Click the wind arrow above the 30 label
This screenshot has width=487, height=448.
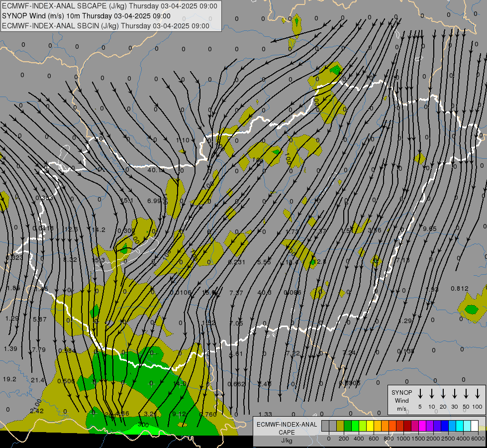[x=454, y=394]
